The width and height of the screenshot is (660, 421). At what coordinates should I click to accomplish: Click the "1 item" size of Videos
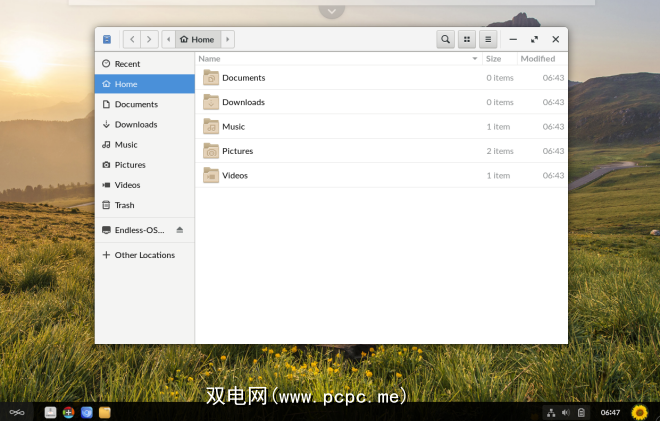pyautogui.click(x=498, y=176)
